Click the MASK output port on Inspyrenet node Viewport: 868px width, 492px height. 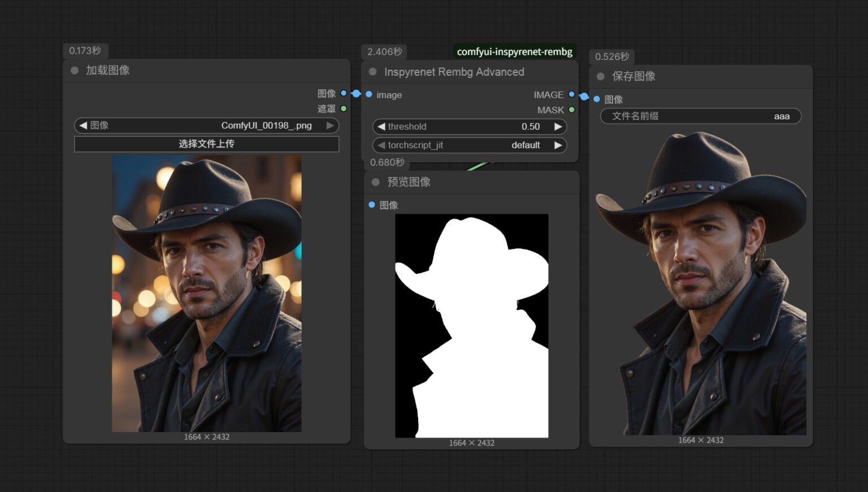[571, 110]
